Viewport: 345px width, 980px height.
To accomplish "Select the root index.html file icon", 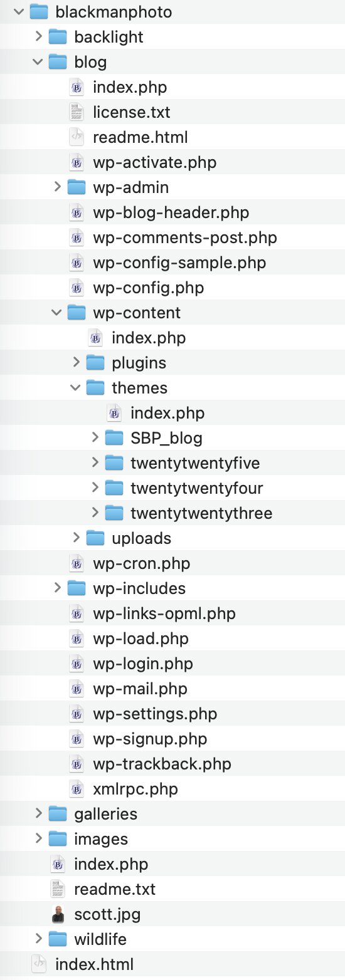I will (x=39, y=964).
